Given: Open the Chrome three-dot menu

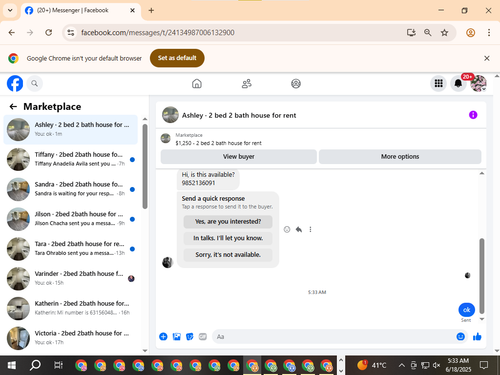Looking at the screenshot, I should click(x=489, y=33).
